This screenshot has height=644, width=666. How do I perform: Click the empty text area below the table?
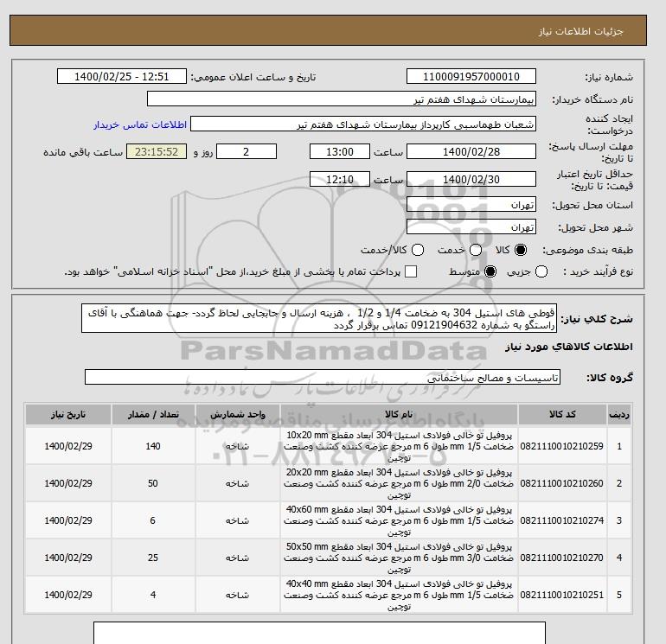click(x=319, y=633)
